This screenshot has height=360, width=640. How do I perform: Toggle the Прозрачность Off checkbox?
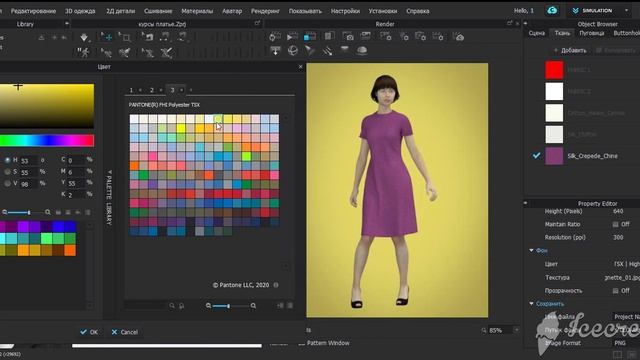616,291
